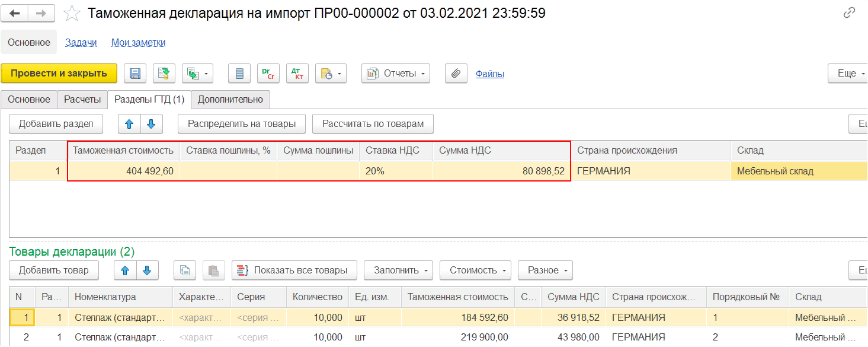Open the Отчеты dropdown menu
This screenshot has height=347, width=868.
[x=396, y=74]
